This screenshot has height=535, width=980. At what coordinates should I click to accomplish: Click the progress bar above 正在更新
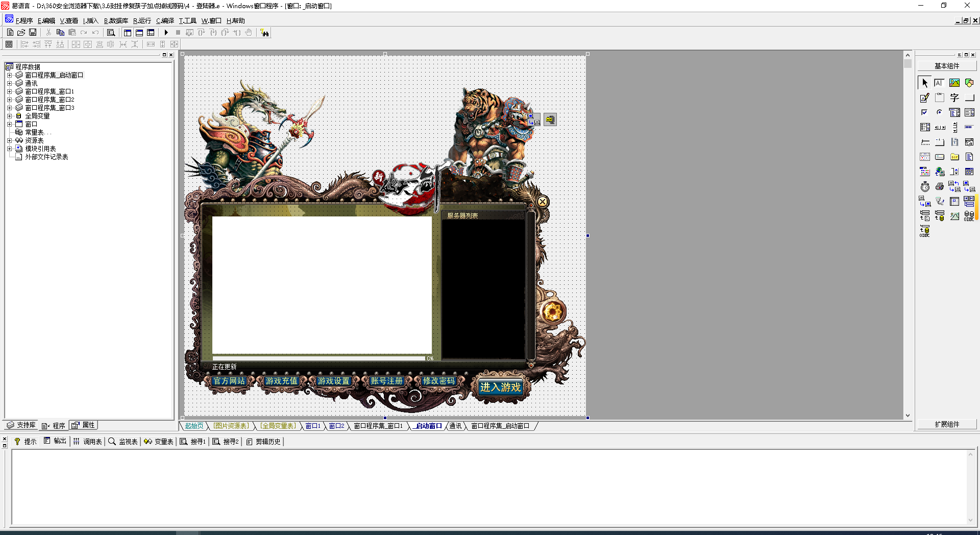[319, 358]
